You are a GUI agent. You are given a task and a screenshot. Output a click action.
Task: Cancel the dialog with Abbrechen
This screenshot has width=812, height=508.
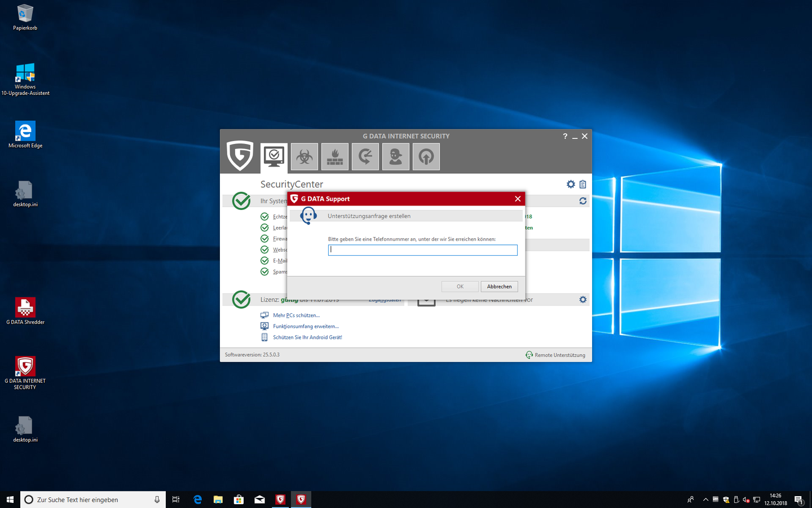tap(500, 287)
